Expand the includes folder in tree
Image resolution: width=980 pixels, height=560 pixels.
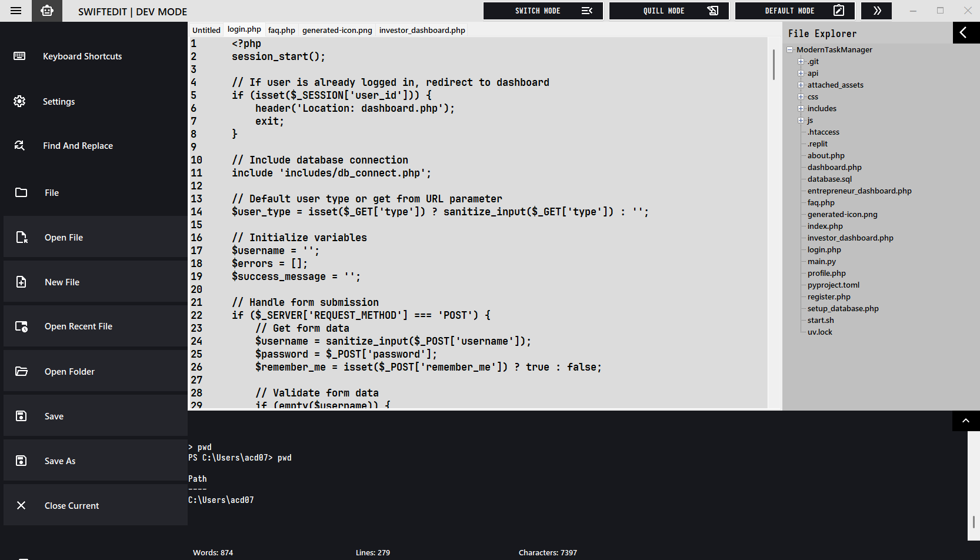click(801, 108)
